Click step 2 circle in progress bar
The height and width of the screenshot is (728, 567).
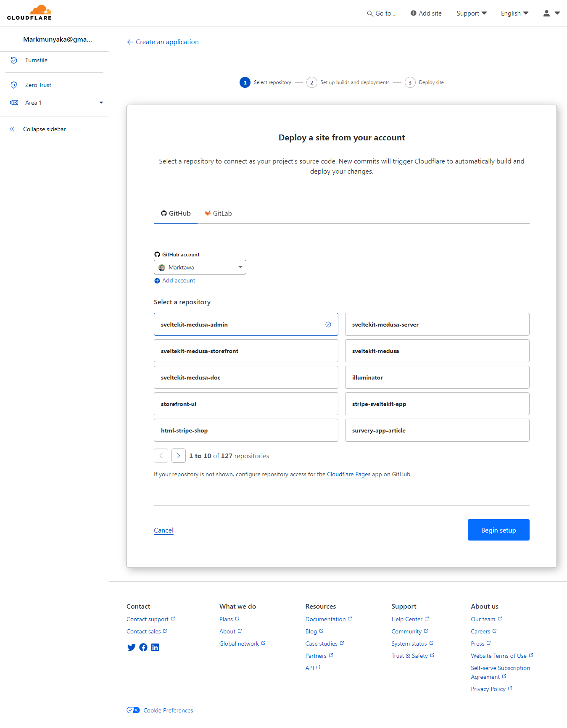(x=311, y=82)
